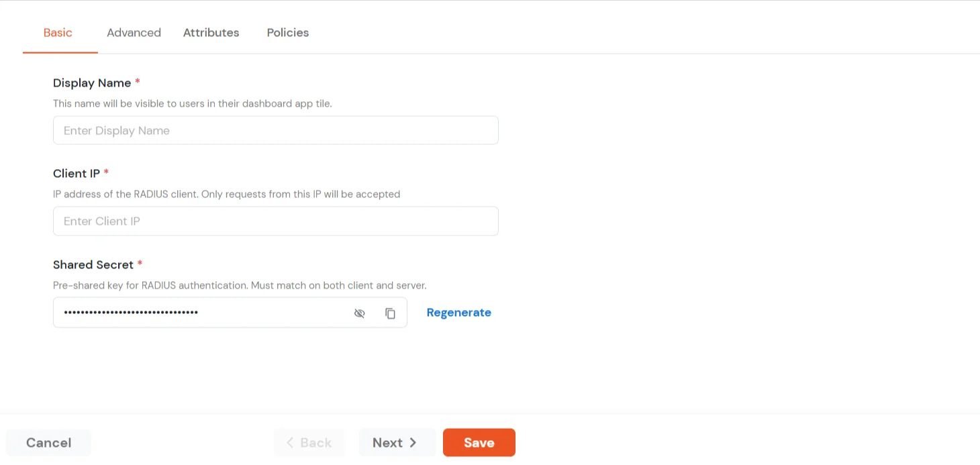Return to the Basic tab

click(58, 32)
